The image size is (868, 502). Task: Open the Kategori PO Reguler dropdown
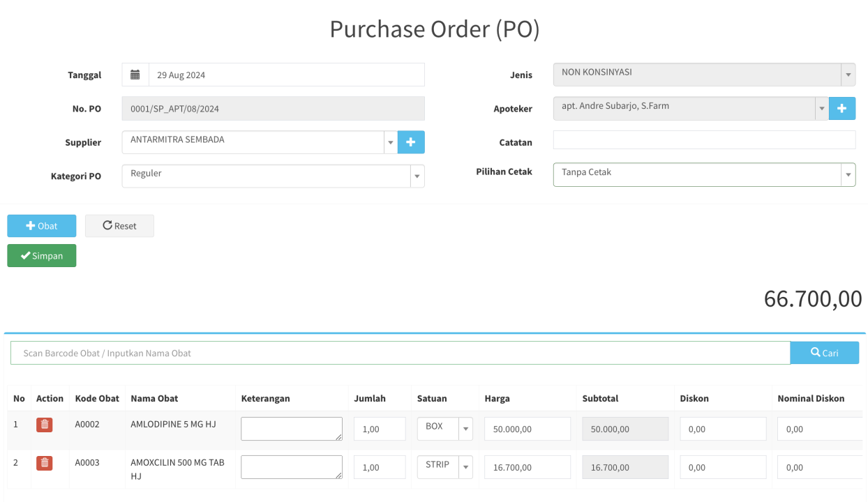click(x=273, y=176)
